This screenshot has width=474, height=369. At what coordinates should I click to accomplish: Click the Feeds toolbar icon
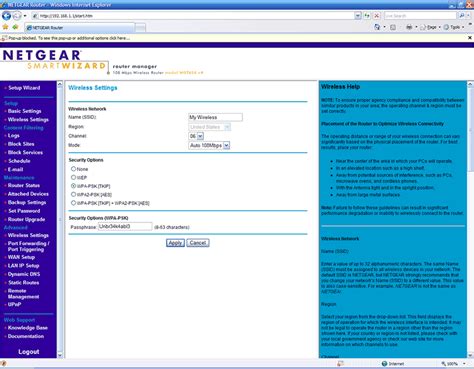[393, 27]
